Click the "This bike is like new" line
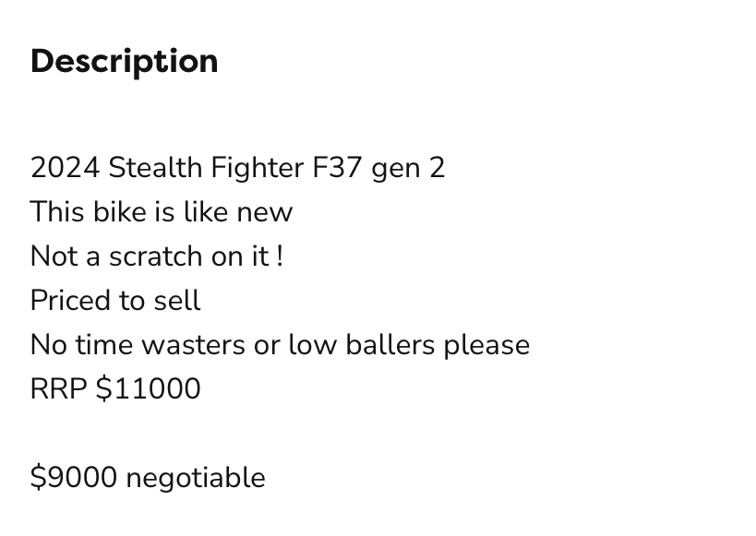Viewport: 756px width, 536px height. pyautogui.click(x=161, y=212)
